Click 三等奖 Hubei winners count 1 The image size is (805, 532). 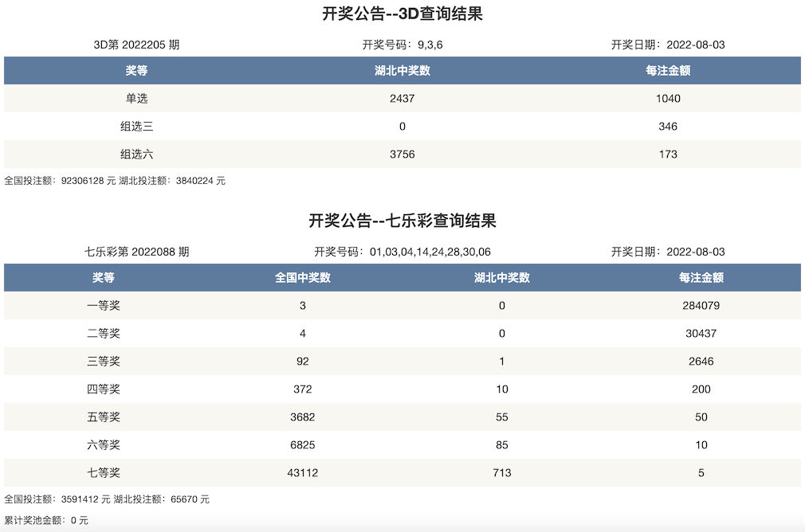coord(501,361)
